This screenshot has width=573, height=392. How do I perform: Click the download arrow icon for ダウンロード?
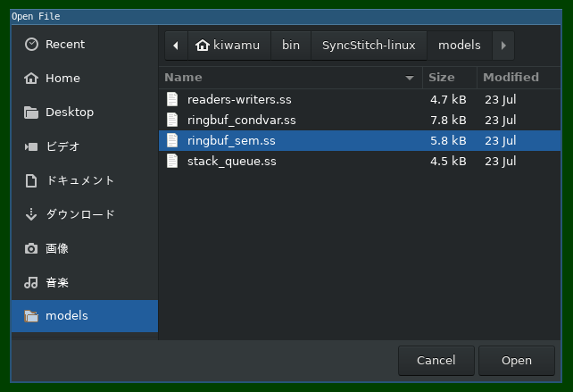[x=32, y=214]
